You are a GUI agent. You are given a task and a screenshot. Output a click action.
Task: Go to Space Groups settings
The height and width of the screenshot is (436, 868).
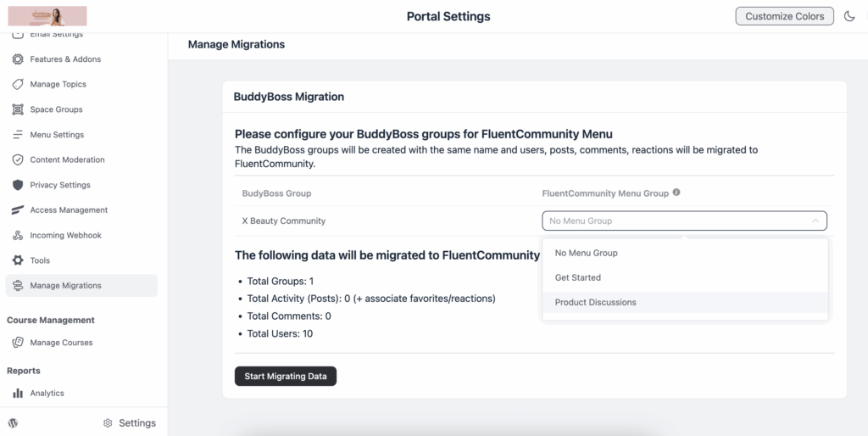pyautogui.click(x=81, y=109)
